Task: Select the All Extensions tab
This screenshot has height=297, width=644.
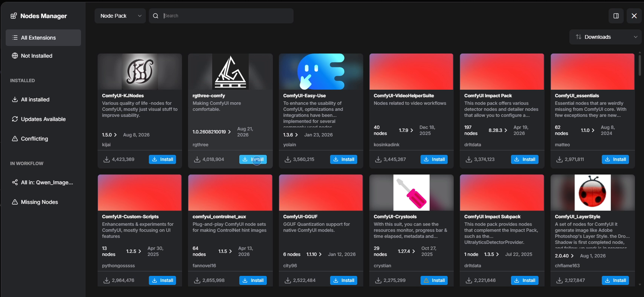Action: click(x=43, y=38)
